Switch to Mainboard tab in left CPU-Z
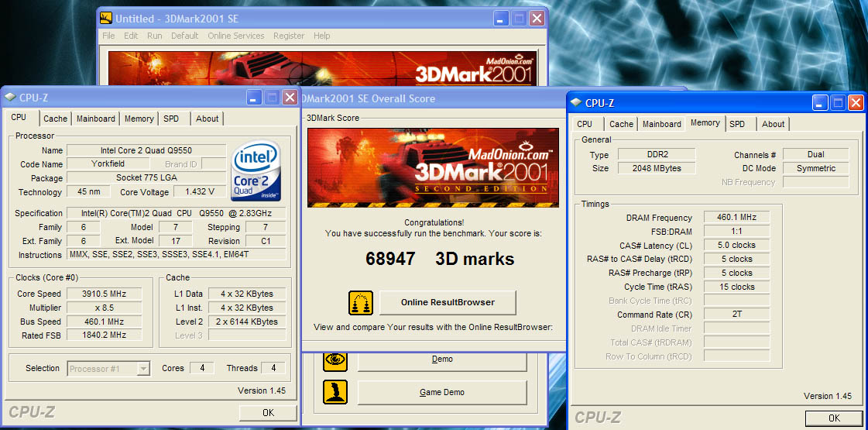The image size is (868, 430). click(x=96, y=119)
